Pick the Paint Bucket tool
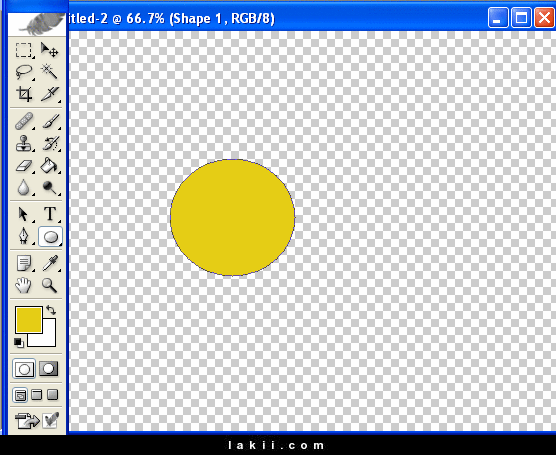 (x=50, y=166)
